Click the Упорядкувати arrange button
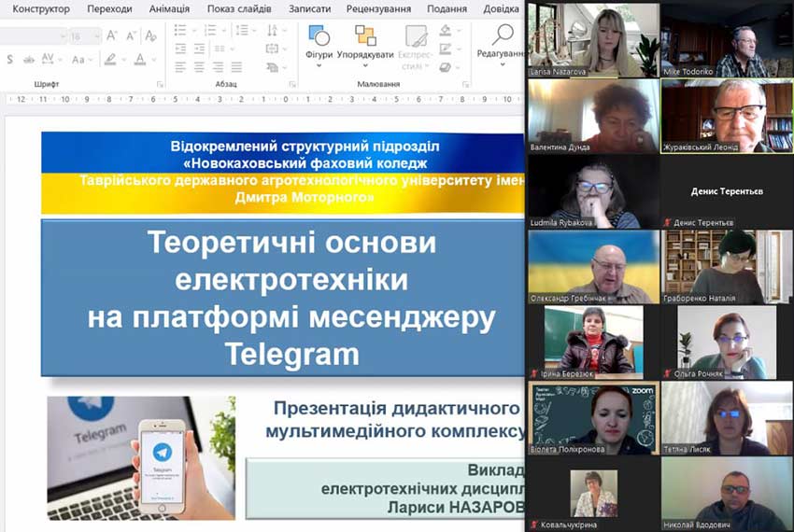794x532 pixels. 365,42
